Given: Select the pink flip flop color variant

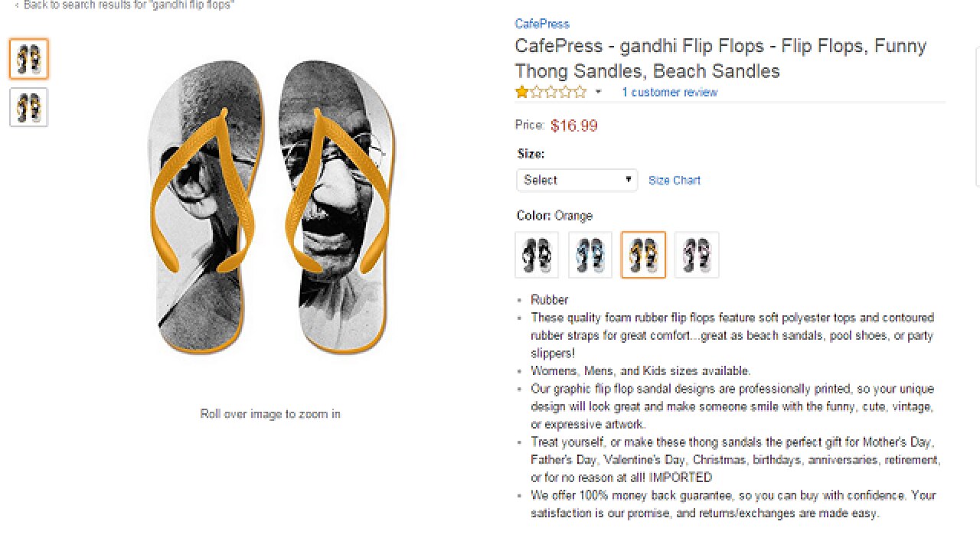Looking at the screenshot, I should [696, 255].
